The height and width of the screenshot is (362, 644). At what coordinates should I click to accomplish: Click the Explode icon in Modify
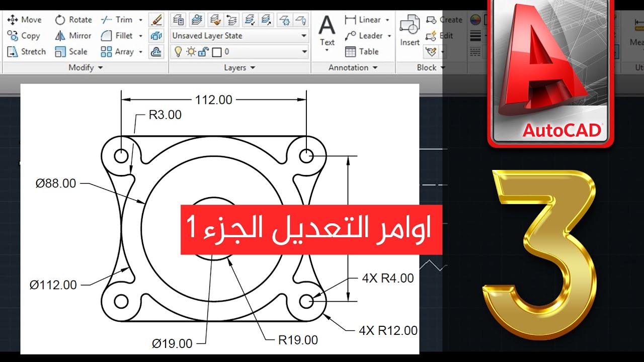(156, 36)
